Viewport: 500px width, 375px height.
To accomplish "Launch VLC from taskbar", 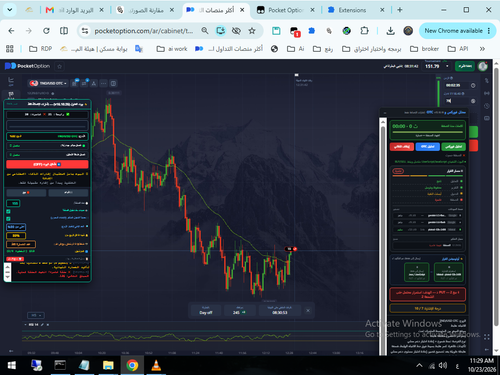I will pos(156,365).
